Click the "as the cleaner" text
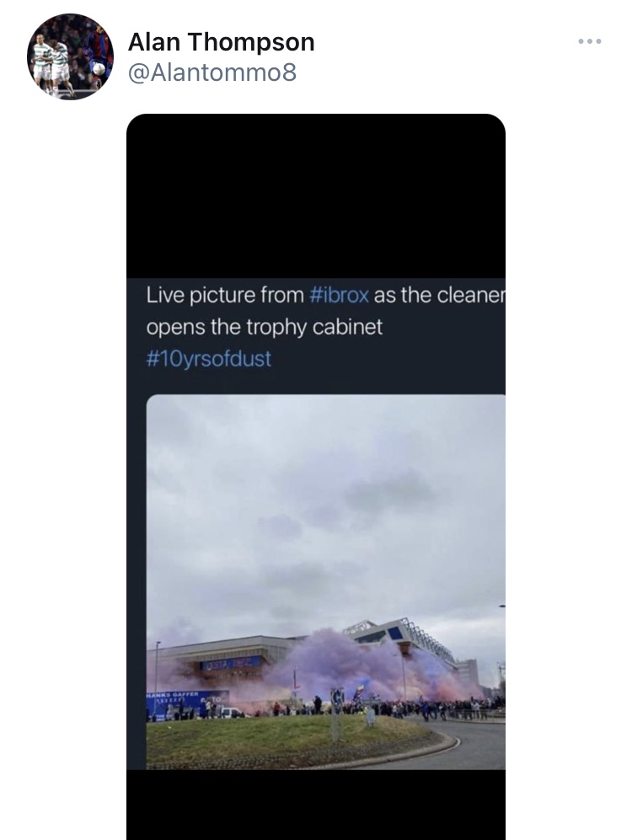632x840 pixels. point(439,295)
